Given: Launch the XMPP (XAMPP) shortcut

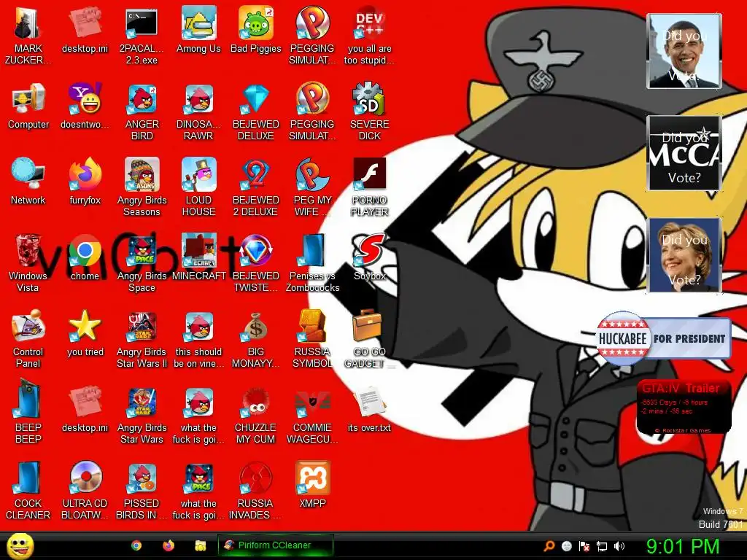Looking at the screenshot, I should point(312,484).
